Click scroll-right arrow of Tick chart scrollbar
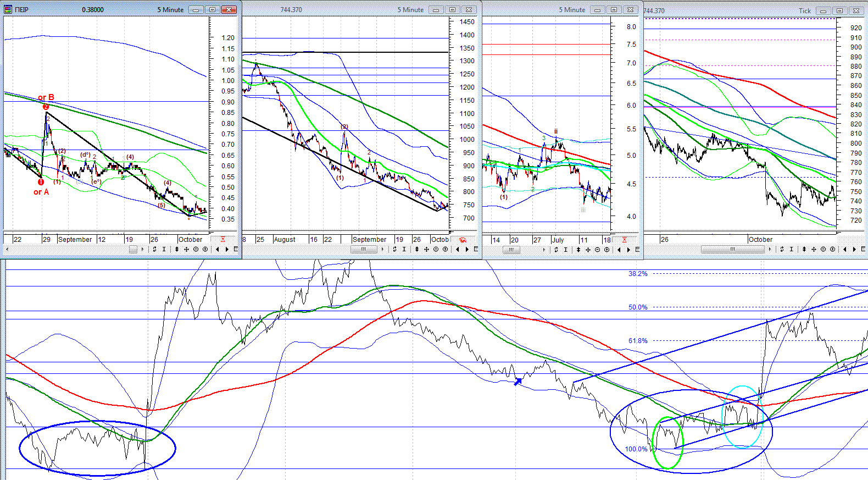Viewport: 868px width, 480px height. (770, 249)
